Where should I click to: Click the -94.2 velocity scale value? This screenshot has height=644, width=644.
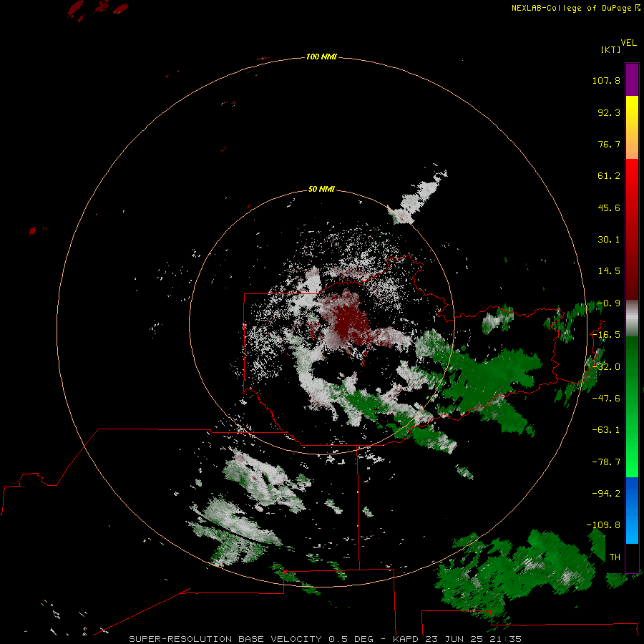pyautogui.click(x=606, y=493)
